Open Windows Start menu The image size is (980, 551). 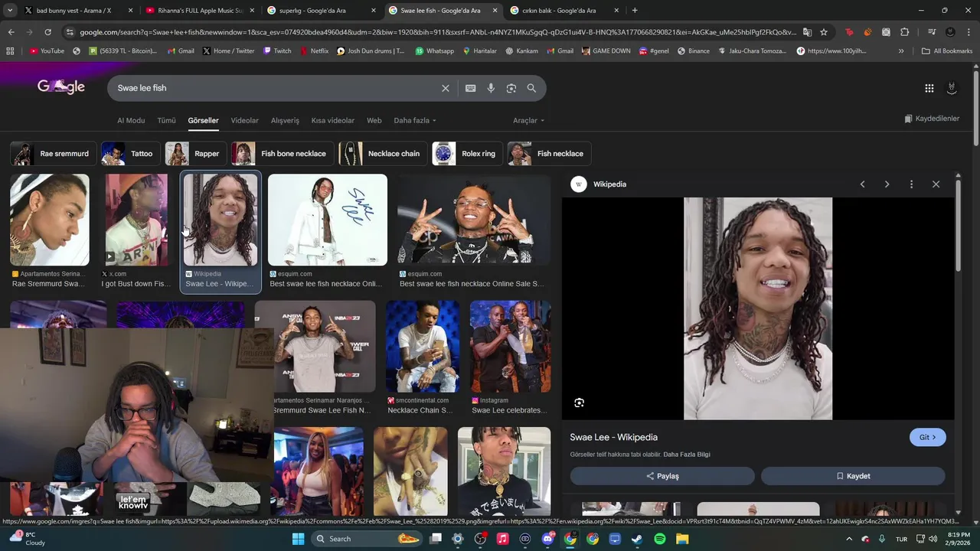point(299,539)
